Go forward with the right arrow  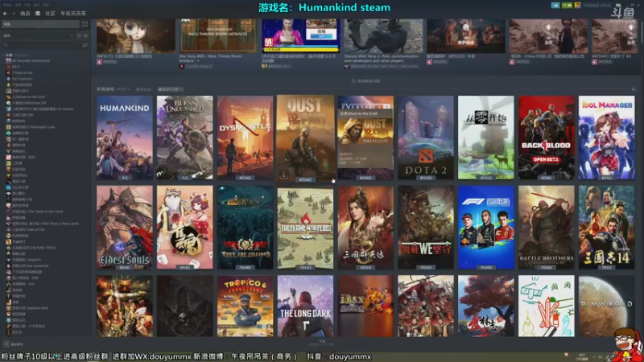pos(13,14)
